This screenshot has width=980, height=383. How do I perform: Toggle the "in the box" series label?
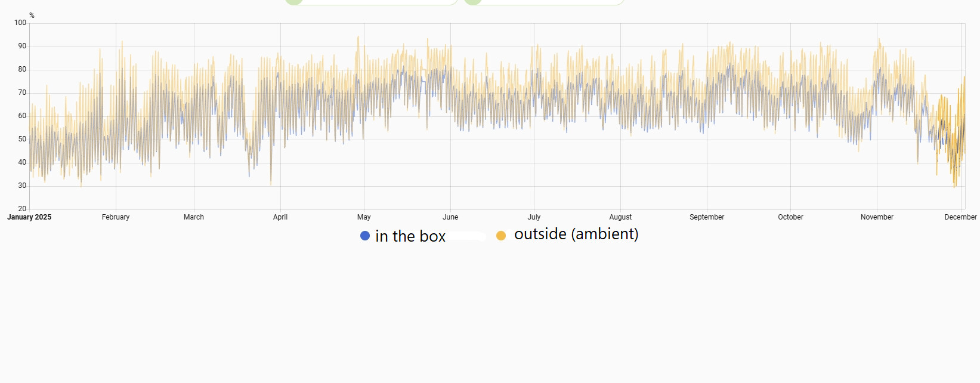[410, 236]
